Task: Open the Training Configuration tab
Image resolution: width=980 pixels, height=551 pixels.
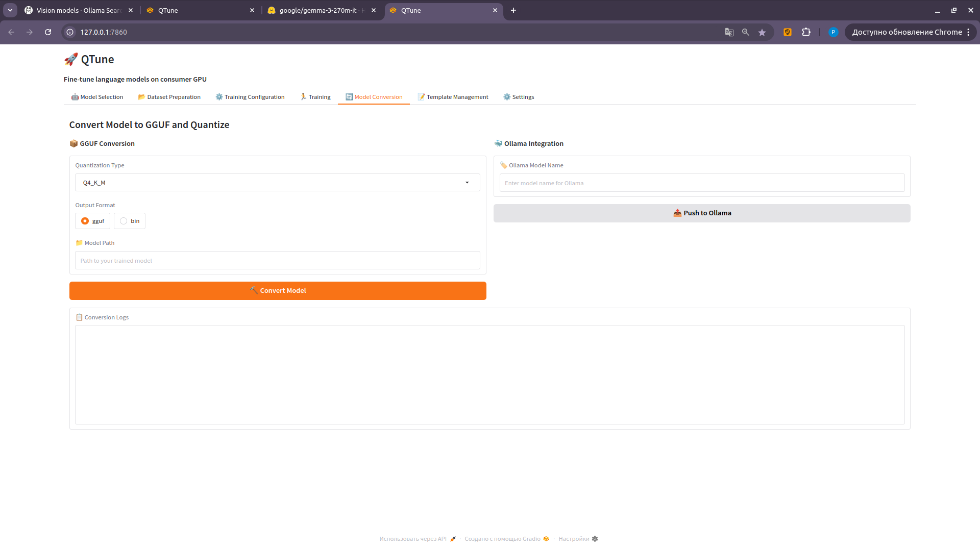Action: [250, 97]
